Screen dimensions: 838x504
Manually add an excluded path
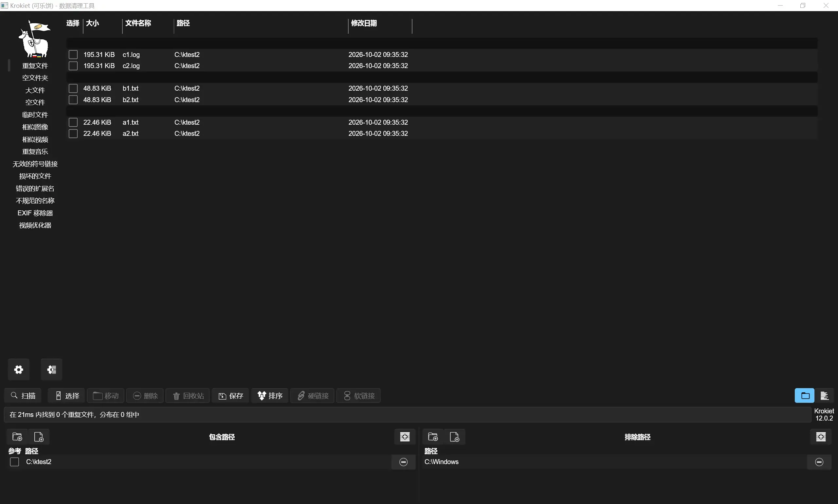coord(821,437)
